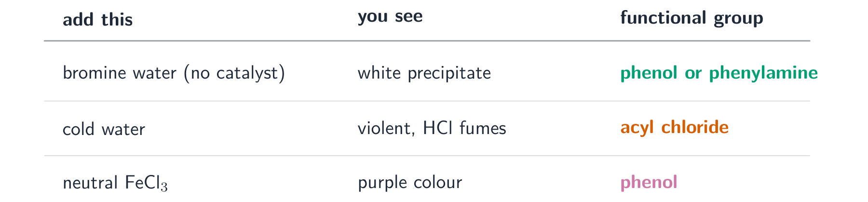This screenshot has width=868, height=202.
Task: Click the 'functional group' column header
Action: click(692, 18)
